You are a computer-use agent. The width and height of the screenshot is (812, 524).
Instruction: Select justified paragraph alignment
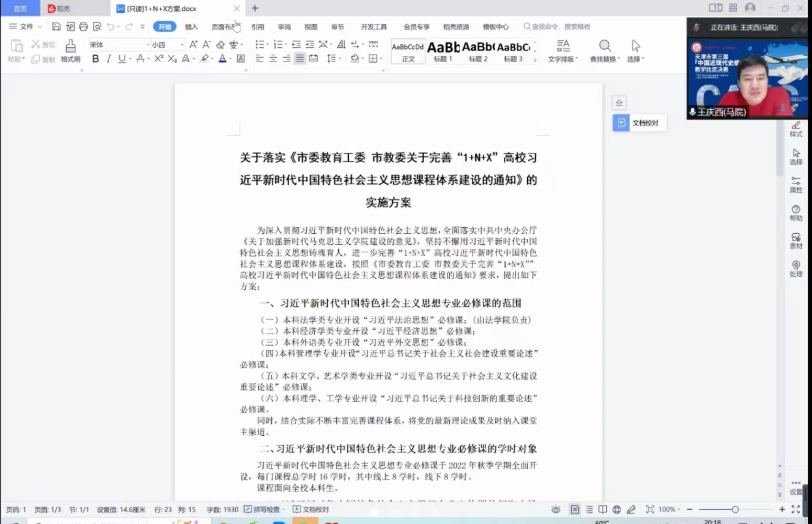point(300,59)
